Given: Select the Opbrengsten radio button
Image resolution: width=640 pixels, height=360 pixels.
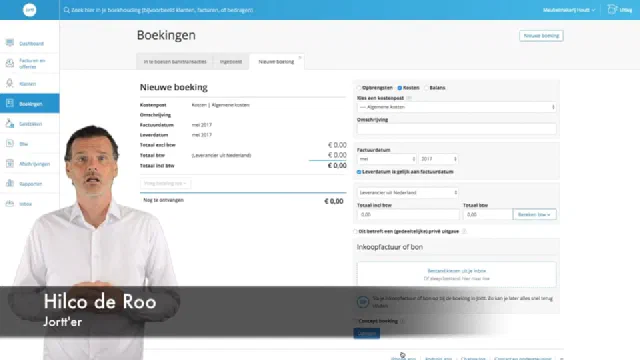Looking at the screenshot, I should coord(359,88).
